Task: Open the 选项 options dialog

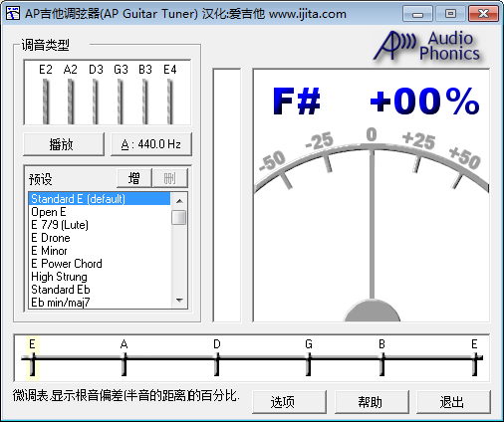Action: [x=289, y=402]
